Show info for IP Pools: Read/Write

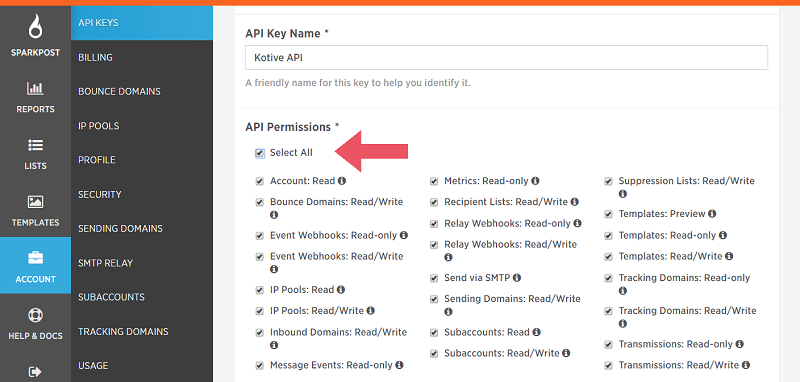pos(370,310)
